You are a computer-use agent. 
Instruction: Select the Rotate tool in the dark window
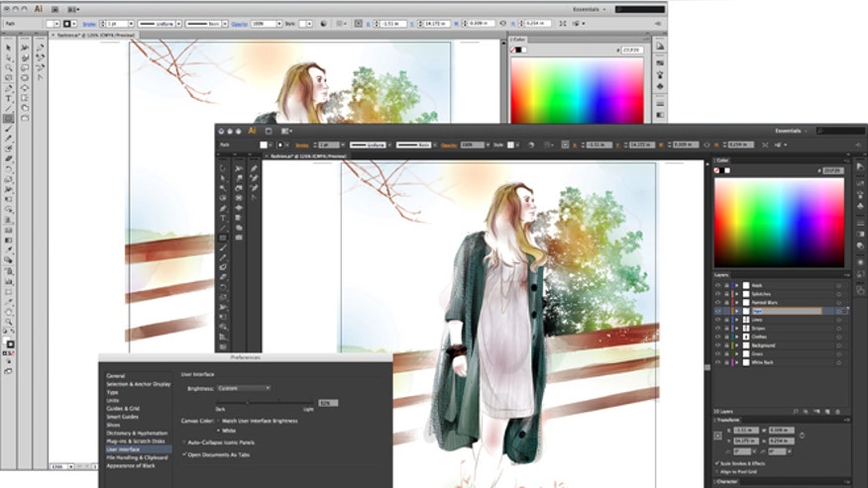coord(223,288)
